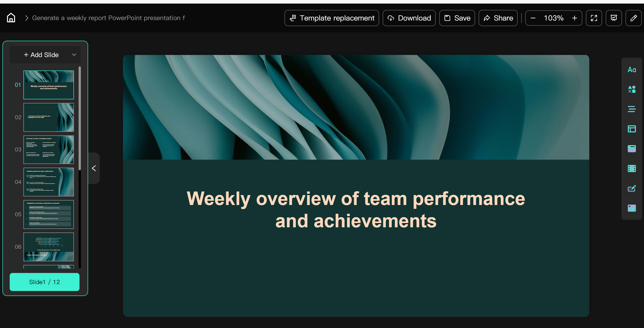Click the Home icon
Image resolution: width=644 pixels, height=328 pixels.
coord(11,18)
